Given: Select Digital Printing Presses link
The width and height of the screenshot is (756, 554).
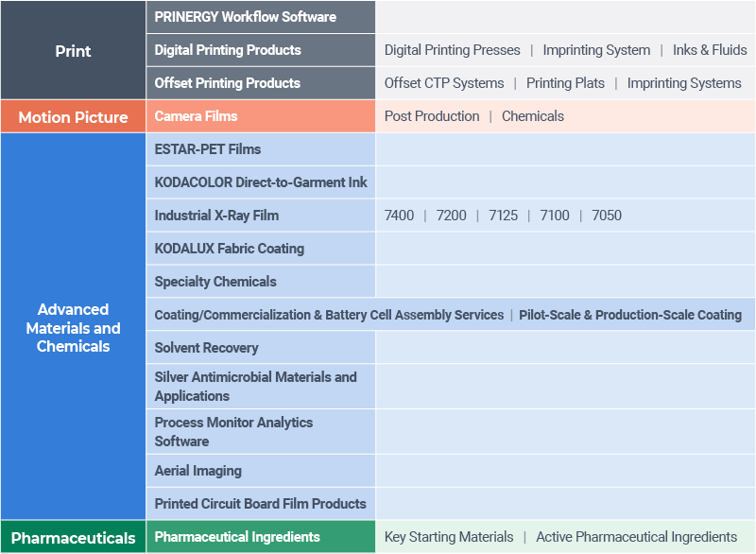Looking at the screenshot, I should 452,50.
